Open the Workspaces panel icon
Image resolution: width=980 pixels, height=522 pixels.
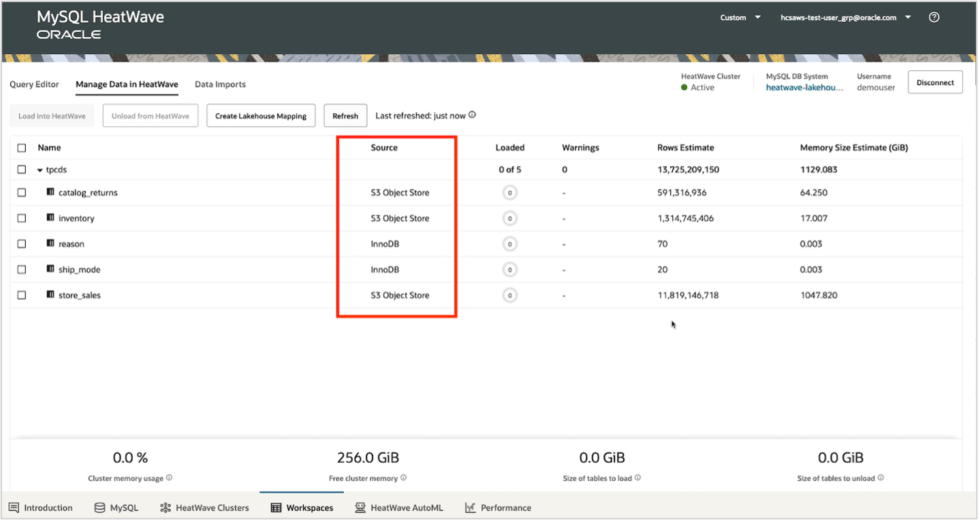(x=275, y=507)
